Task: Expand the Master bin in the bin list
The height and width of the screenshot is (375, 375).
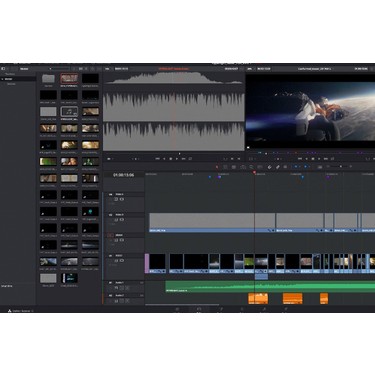Action: click(3, 79)
